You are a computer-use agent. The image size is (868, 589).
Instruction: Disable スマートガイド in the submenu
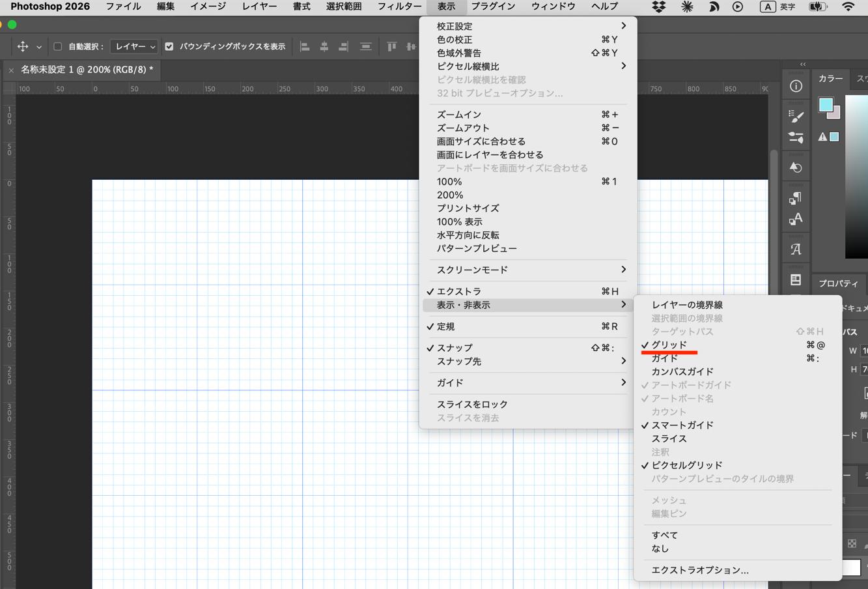coord(737,425)
